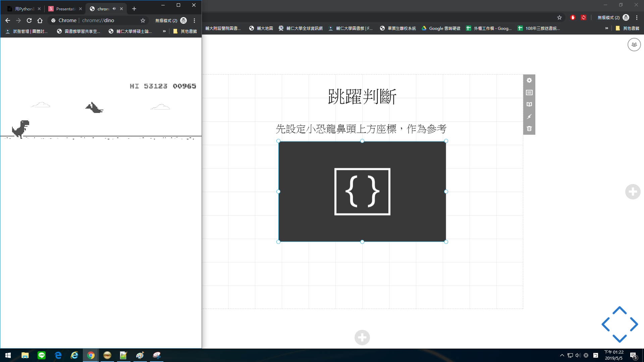This screenshot has width=644, height=362.
Task: Add a new vertical slide below
Action: click(x=362, y=337)
